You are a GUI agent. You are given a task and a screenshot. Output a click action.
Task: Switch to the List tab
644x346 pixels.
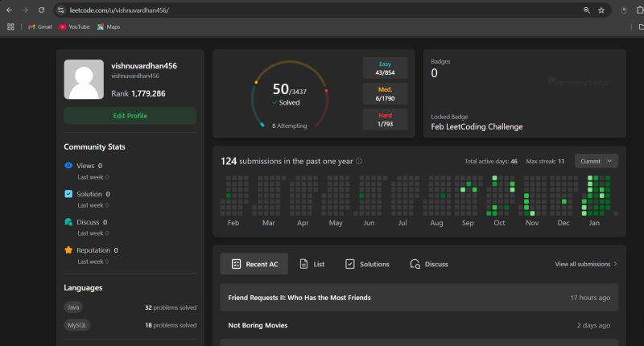tap(312, 264)
